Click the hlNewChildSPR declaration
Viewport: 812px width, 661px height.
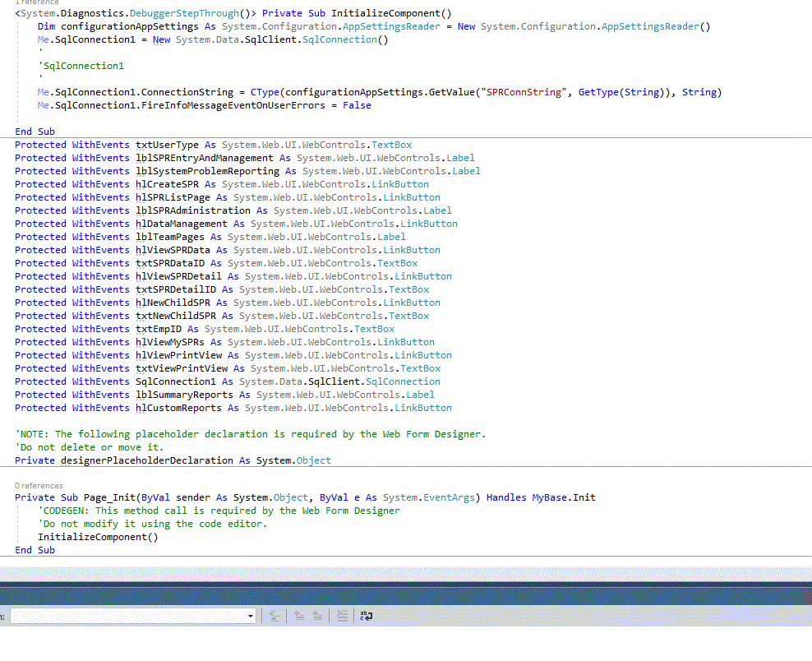(173, 303)
